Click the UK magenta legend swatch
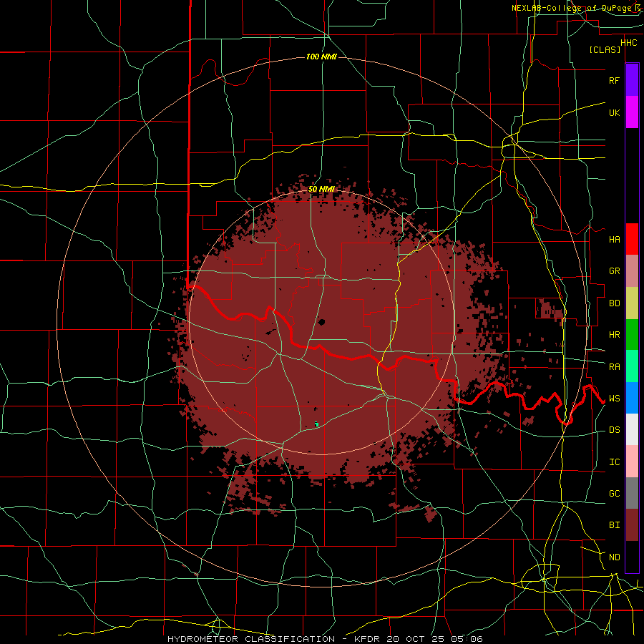 (632, 112)
